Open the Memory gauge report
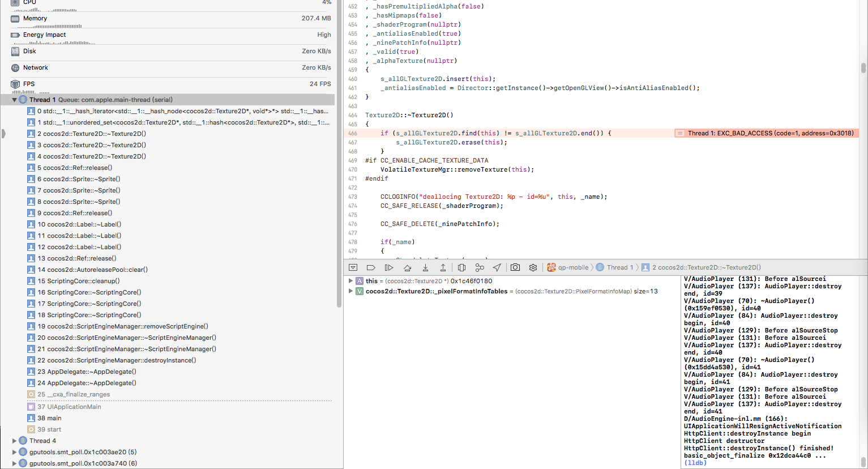This screenshot has width=868, height=469. (171, 19)
